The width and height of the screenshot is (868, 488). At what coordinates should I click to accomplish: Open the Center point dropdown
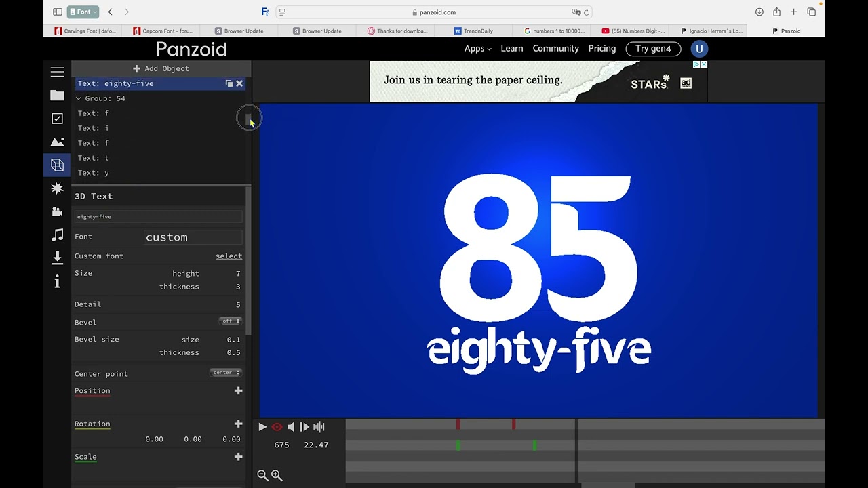click(x=226, y=373)
